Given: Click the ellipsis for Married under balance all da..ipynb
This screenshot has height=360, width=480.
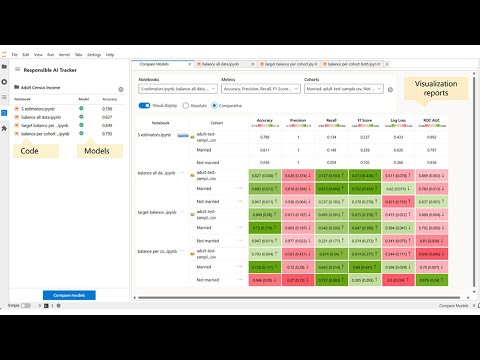Looking at the screenshot, I should [240, 188].
